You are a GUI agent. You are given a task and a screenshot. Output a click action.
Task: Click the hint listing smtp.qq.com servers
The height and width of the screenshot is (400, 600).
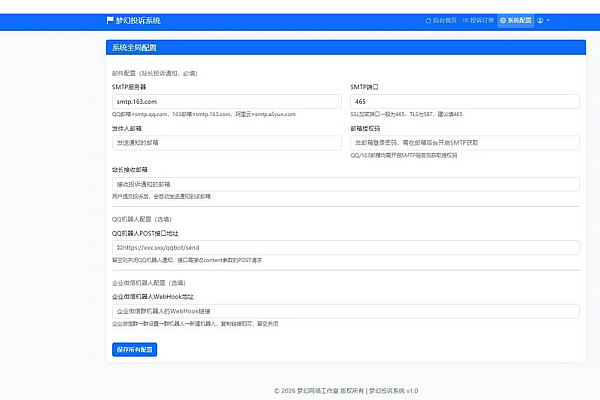(x=204, y=114)
